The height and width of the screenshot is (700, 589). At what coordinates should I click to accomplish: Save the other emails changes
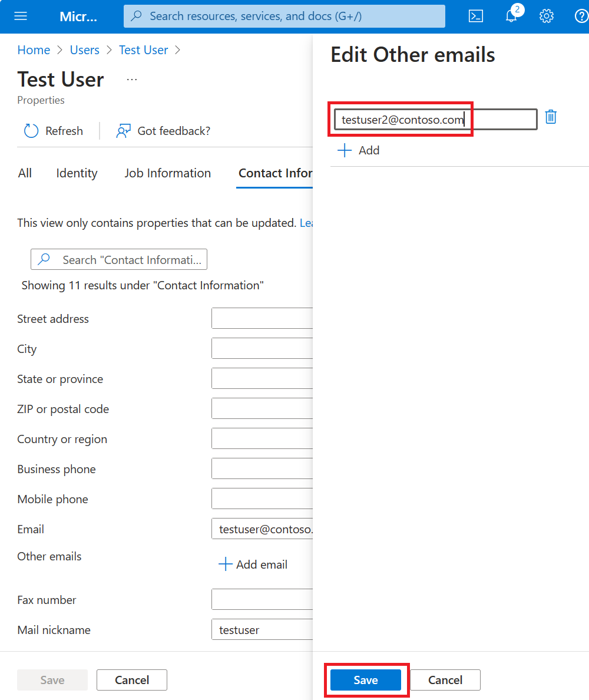(x=365, y=680)
